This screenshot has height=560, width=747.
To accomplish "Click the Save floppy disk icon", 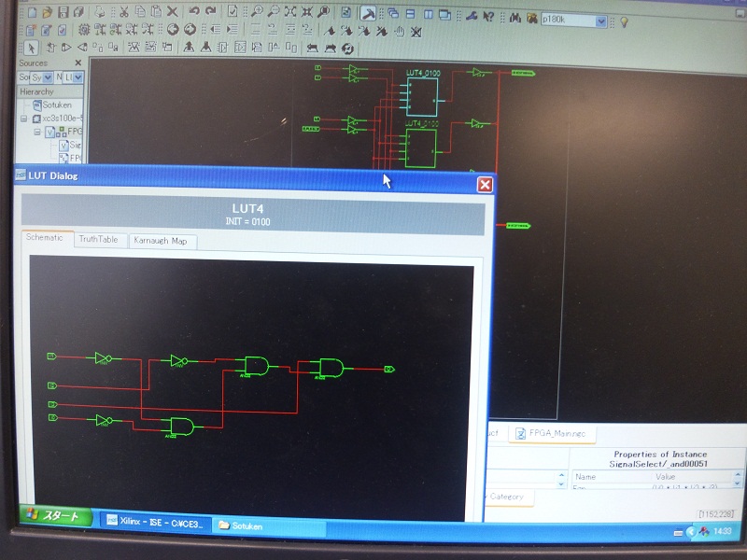I will click(x=63, y=12).
